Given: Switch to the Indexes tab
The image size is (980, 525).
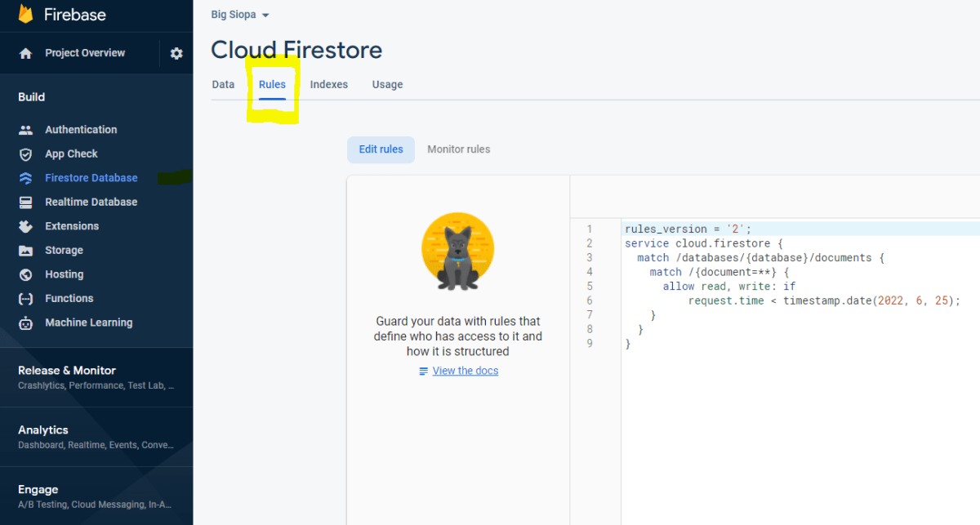Looking at the screenshot, I should coord(329,84).
